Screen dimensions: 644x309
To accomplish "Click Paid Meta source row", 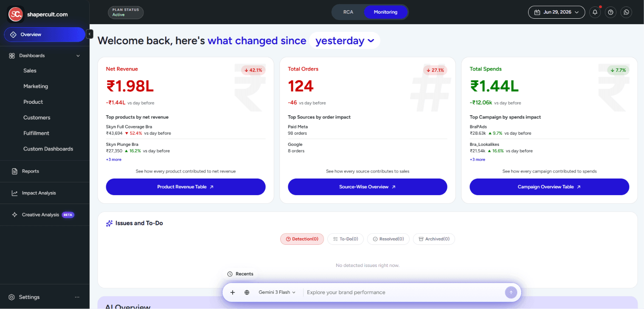I will (367, 130).
